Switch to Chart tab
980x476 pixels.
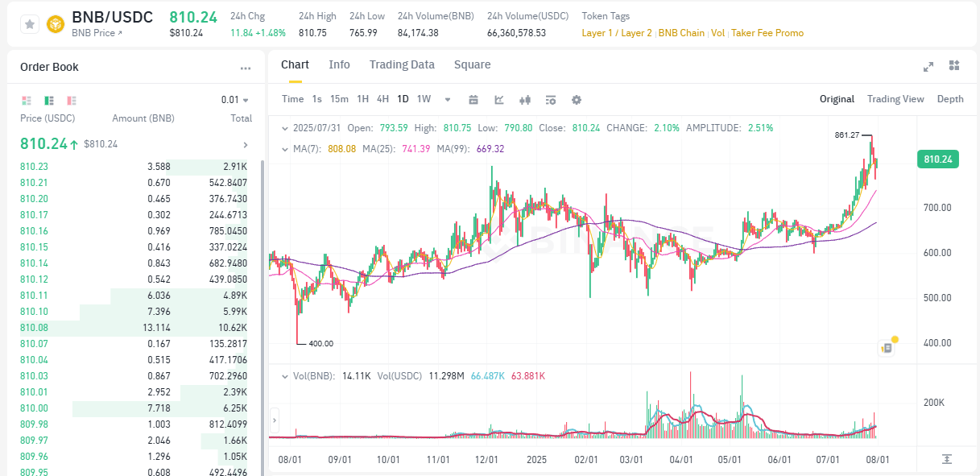[295, 64]
